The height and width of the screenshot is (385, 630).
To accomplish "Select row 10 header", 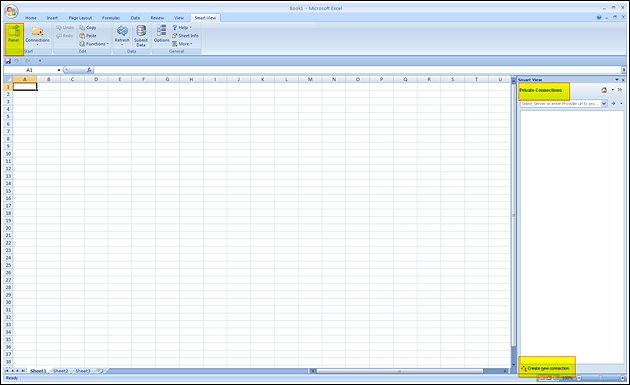I will tap(8, 154).
